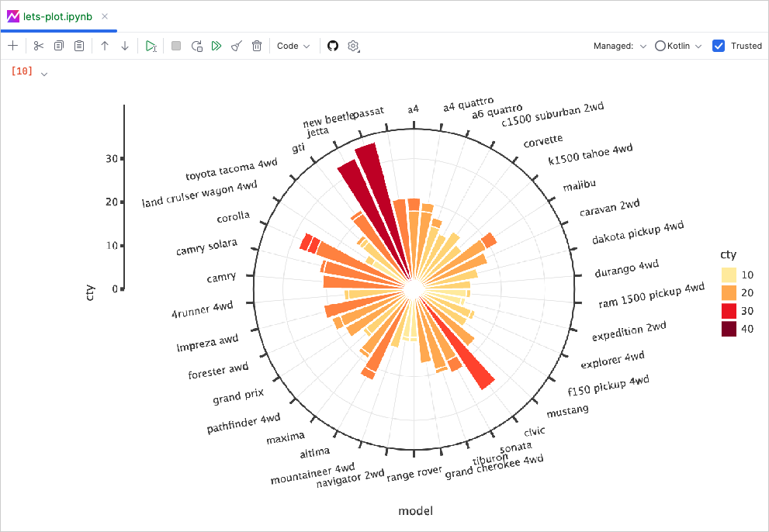Collapse cell [10] output with chevron
This screenshot has width=769, height=532.
point(44,74)
